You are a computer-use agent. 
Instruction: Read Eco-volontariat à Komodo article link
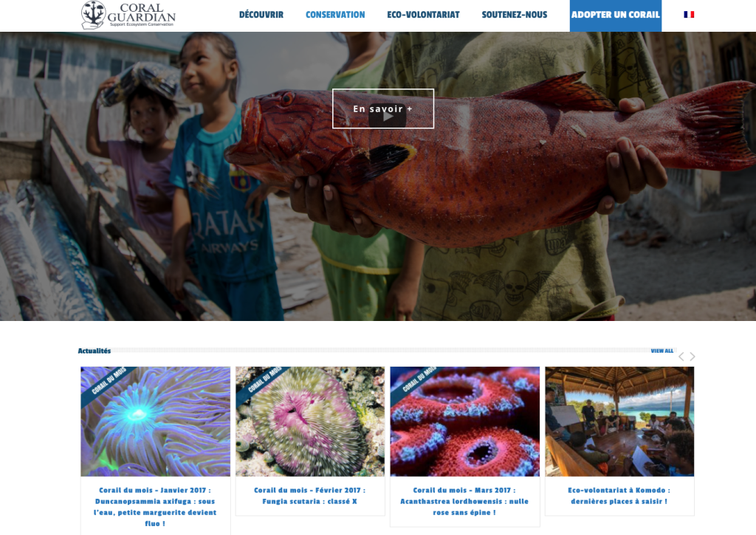[x=619, y=496]
